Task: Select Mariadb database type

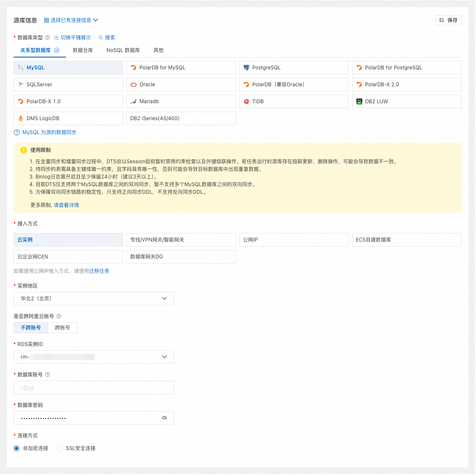Action: tap(181, 102)
